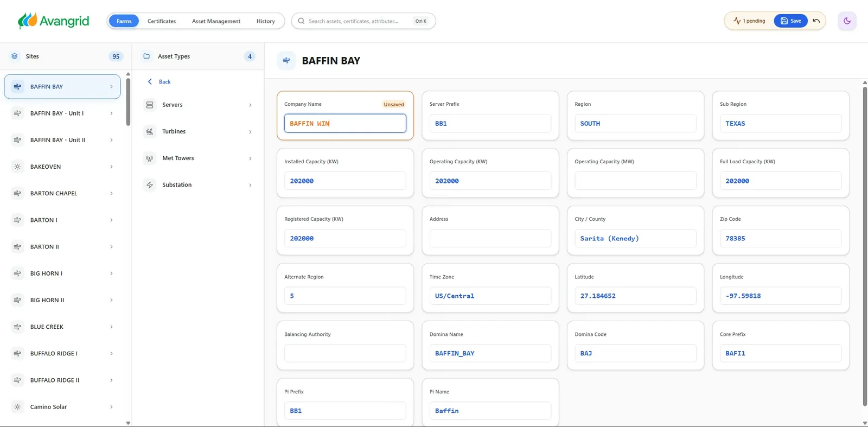Save the pending changes
Viewport: 868px width, 427px height.
pos(790,21)
